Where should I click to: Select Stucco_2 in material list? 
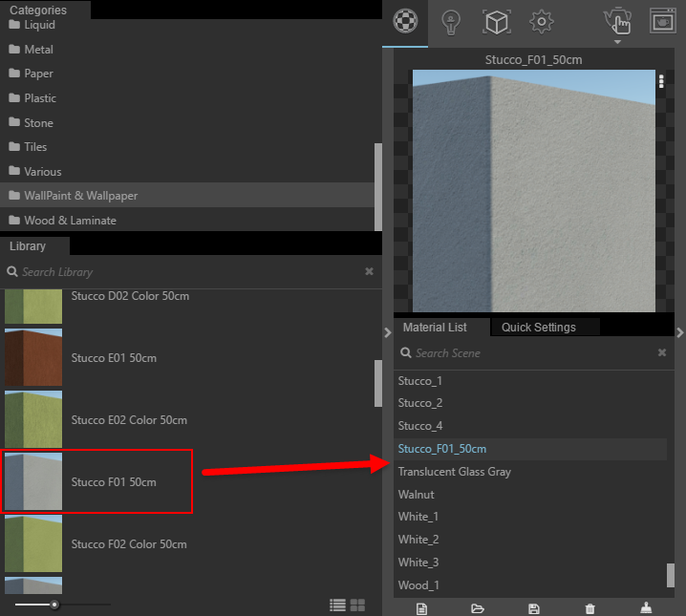pos(530,403)
